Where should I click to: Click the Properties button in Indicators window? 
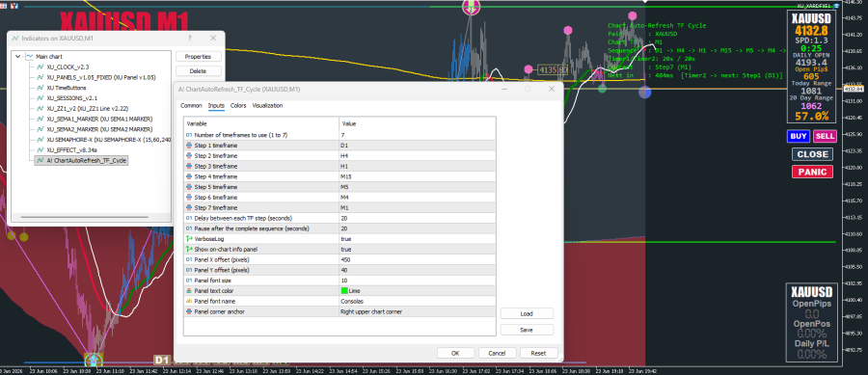pyautogui.click(x=198, y=57)
